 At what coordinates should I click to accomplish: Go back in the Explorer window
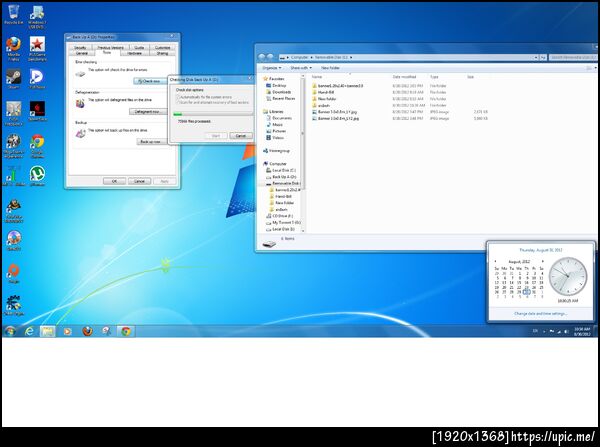[x=261, y=57]
